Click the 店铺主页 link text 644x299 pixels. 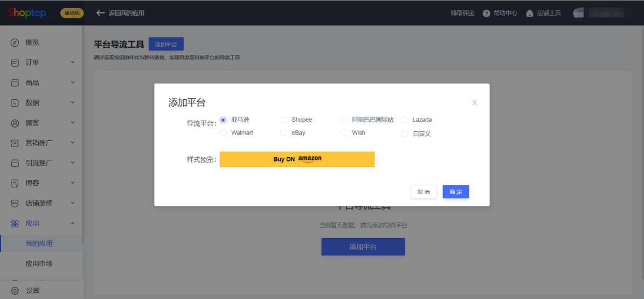[549, 13]
